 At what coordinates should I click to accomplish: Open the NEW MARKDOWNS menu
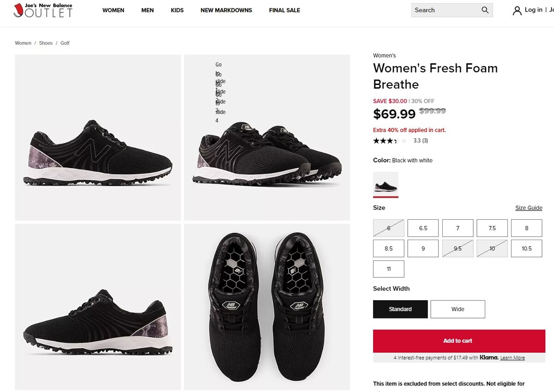pyautogui.click(x=226, y=10)
